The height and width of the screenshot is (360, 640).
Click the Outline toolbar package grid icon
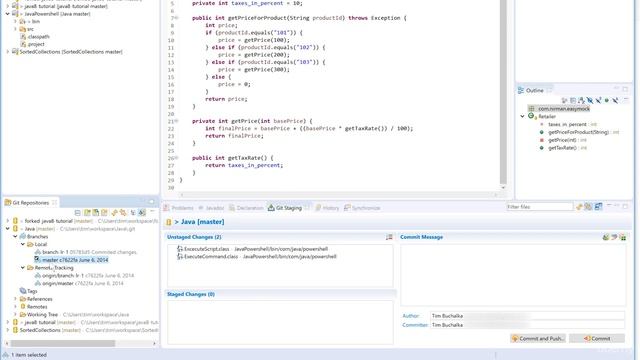[573, 100]
